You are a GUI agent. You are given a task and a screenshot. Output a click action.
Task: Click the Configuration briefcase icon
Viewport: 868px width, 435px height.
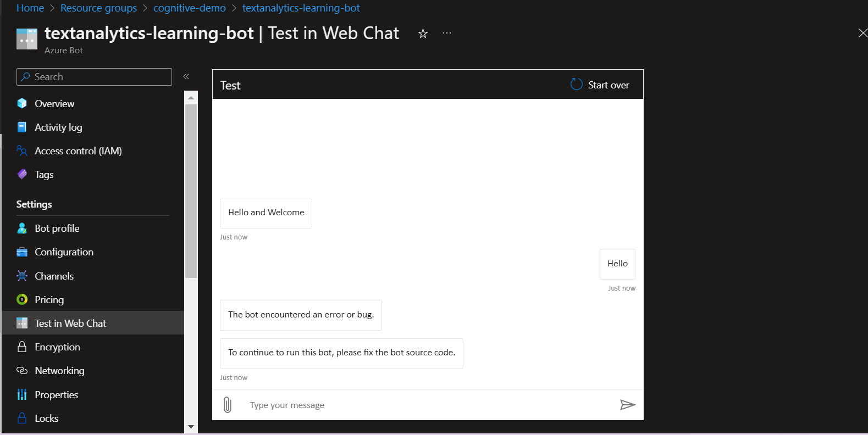tap(22, 252)
